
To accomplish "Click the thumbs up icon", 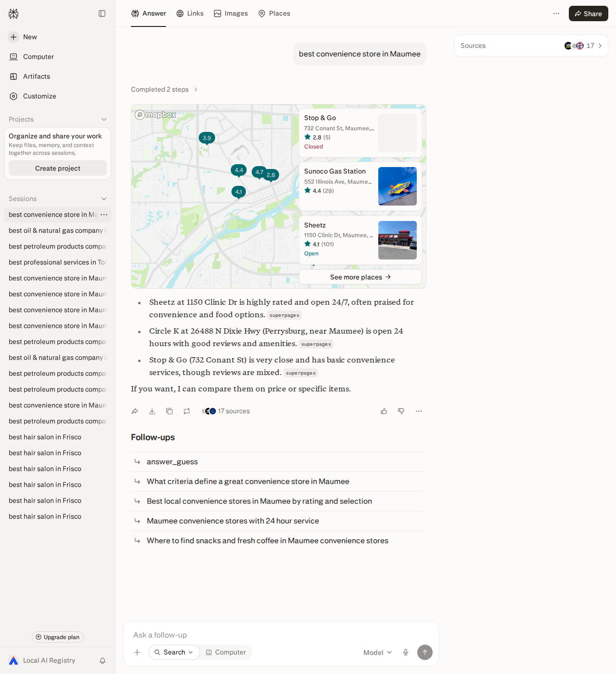I will coord(384,411).
